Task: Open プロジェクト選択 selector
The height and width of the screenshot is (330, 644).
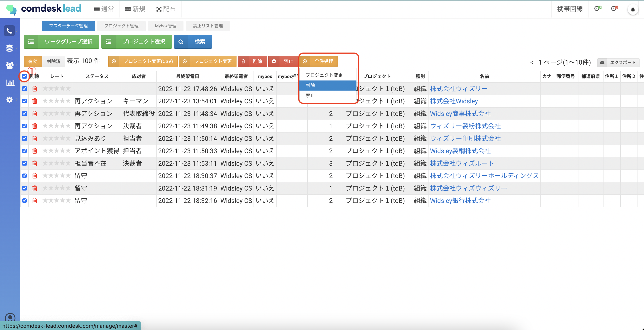Action: point(136,41)
